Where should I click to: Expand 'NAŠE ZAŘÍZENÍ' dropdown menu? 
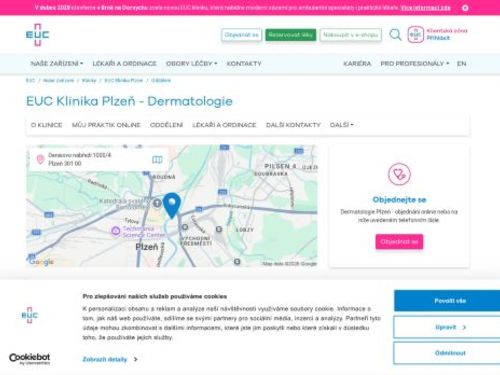coord(57,63)
